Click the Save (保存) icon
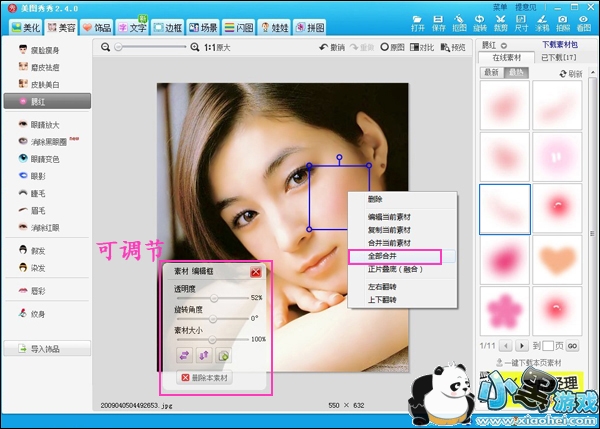Viewport: 600px width, 429px height. coord(440,21)
